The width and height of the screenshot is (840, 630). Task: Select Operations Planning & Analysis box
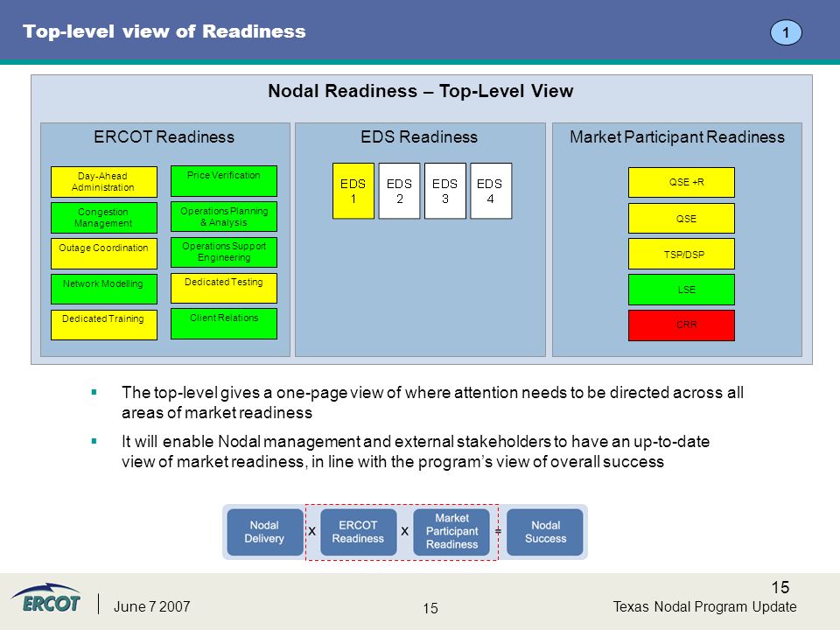224,216
